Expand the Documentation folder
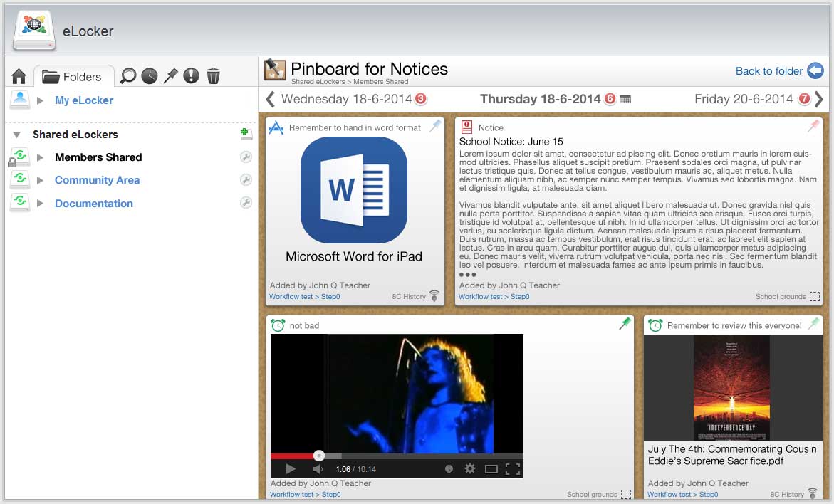 click(x=41, y=204)
